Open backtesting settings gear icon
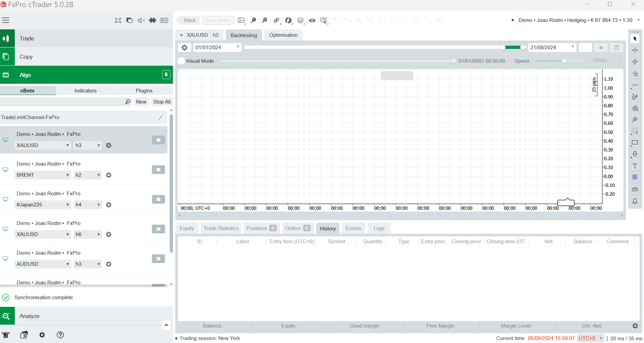The height and width of the screenshot is (343, 644). coord(184,48)
